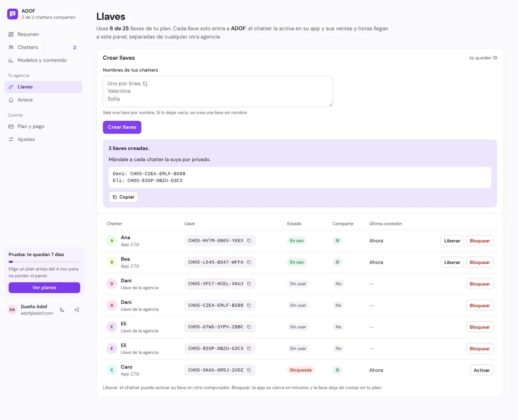The height and width of the screenshot is (420, 518).
Task: Block the CHOS-GTW5-5YPV-ZBBC key
Action: tap(480, 327)
